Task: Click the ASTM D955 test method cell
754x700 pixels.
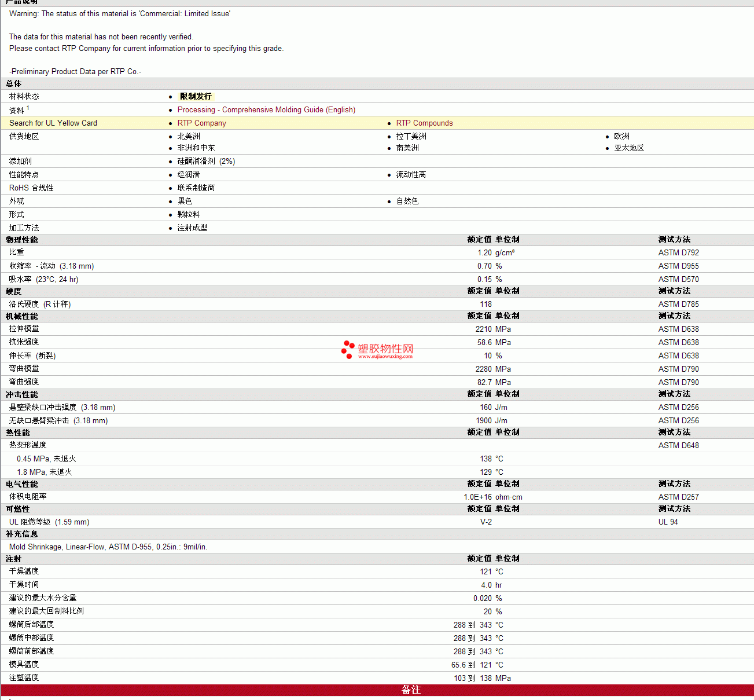Action: (678, 266)
